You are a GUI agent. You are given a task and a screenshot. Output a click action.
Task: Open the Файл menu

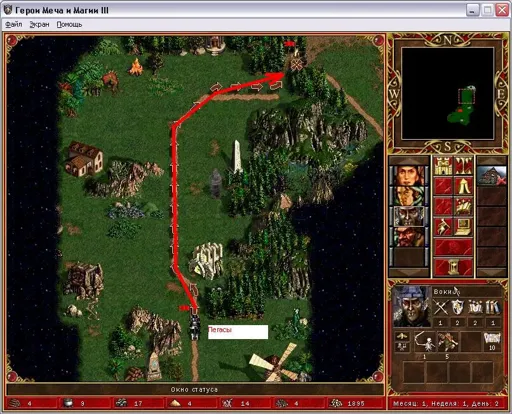[x=14, y=24]
